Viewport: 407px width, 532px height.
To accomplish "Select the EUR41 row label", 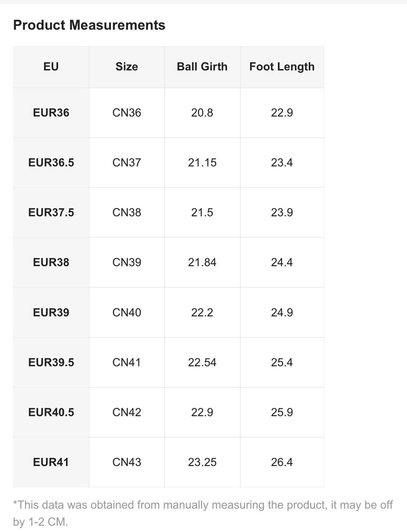I will click(51, 462).
